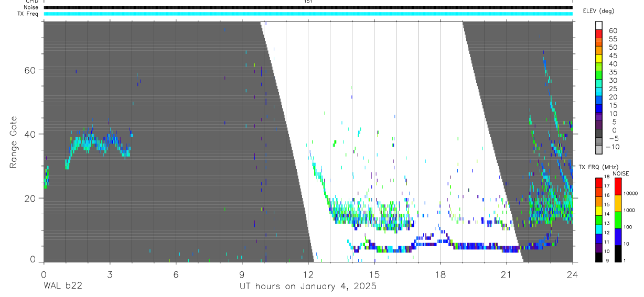Click the green 100–1000 segment of NOISE scale
This screenshot has width=644, height=297.
click(618, 219)
